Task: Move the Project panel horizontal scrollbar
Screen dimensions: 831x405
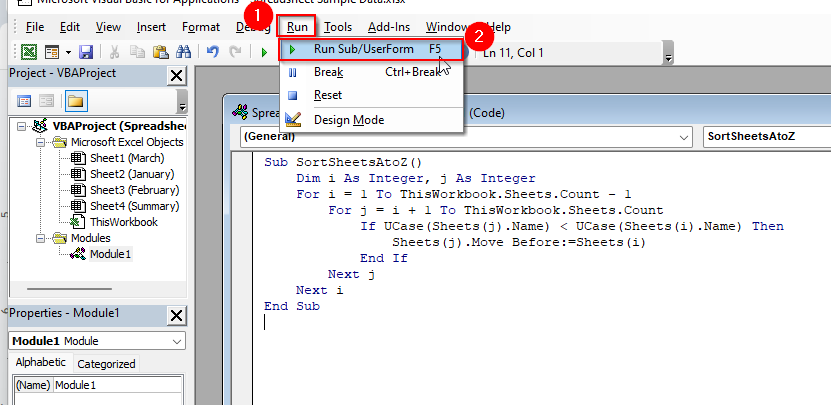Action: coord(69,289)
